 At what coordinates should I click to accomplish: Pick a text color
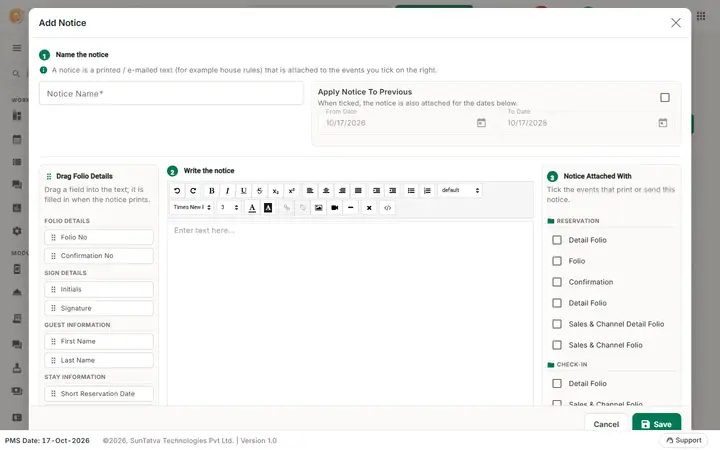point(252,208)
